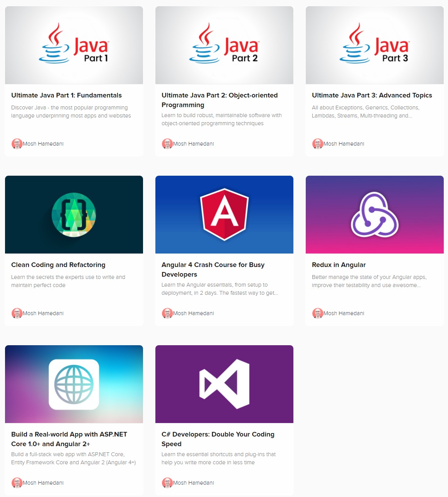The width and height of the screenshot is (448, 497).
Task: Click author avatar on Java Part 2 card
Action: pyautogui.click(x=167, y=144)
